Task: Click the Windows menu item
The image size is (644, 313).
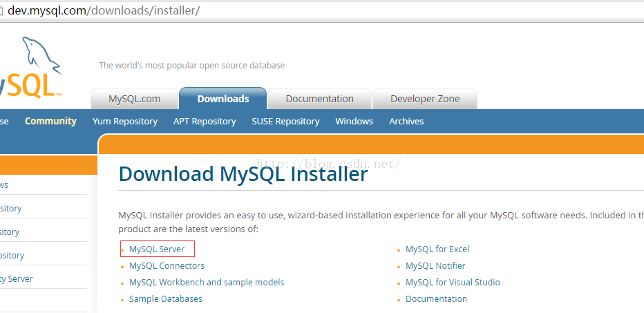Action: pos(354,121)
